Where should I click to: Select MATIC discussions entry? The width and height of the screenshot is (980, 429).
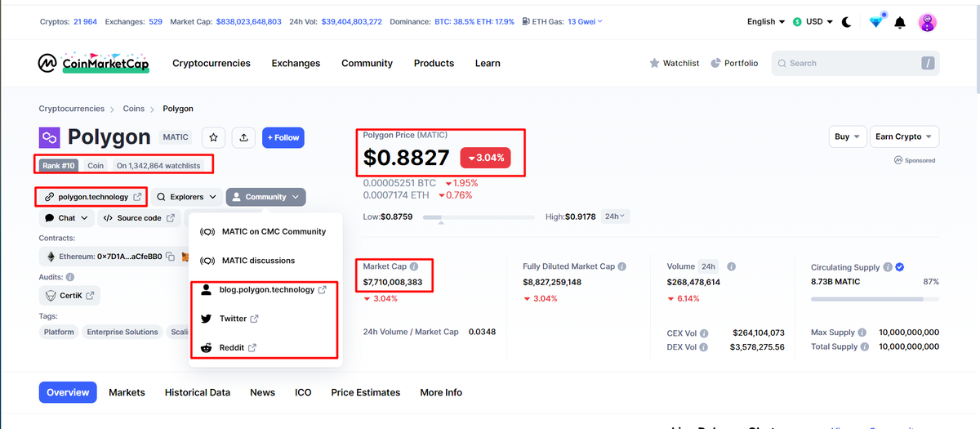click(x=265, y=261)
